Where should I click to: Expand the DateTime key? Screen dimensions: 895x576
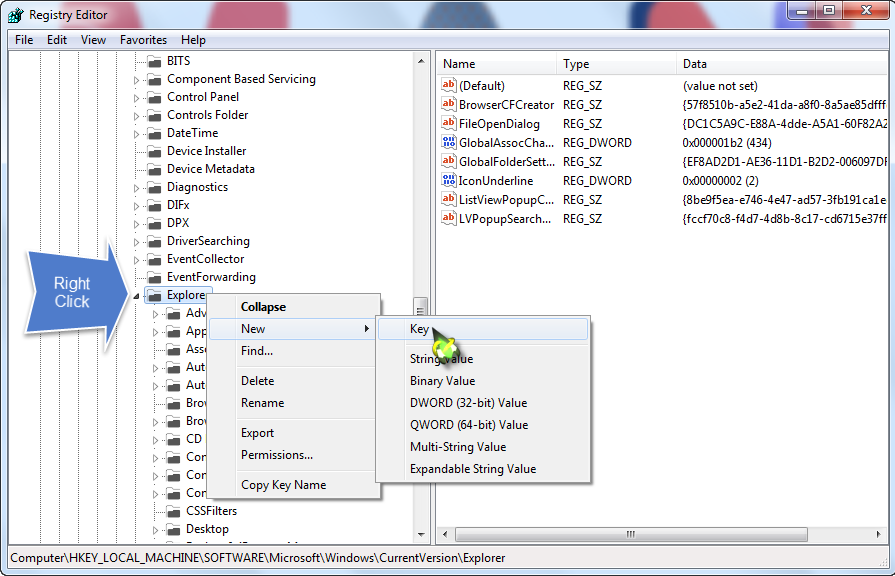coord(136,134)
